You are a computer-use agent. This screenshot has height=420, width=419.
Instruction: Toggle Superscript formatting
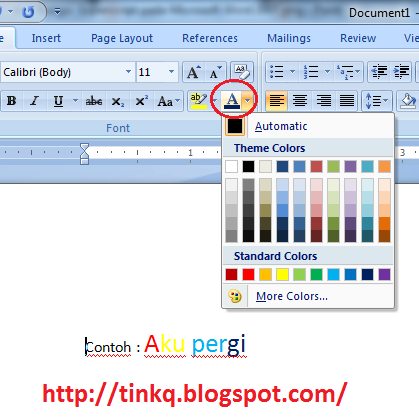(142, 101)
